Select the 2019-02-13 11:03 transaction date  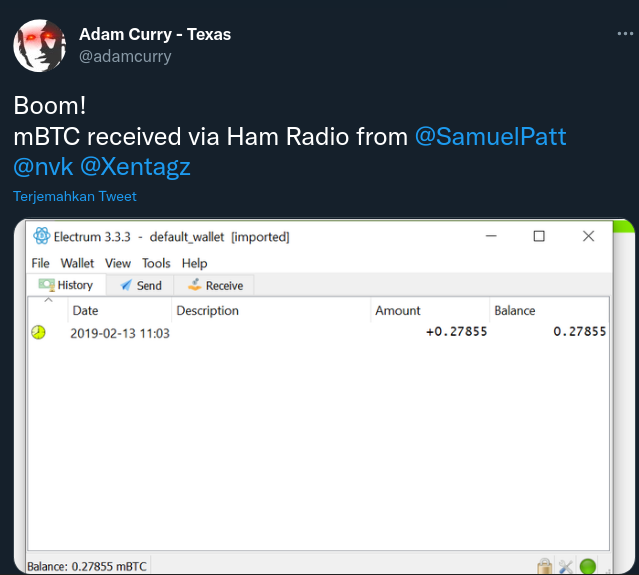pos(120,333)
